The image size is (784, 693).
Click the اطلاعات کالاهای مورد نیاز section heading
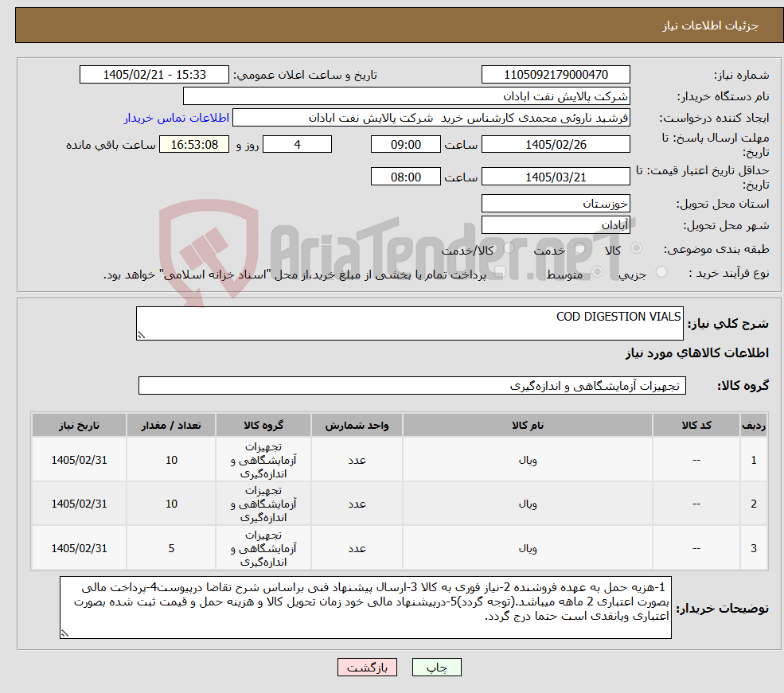click(x=697, y=352)
